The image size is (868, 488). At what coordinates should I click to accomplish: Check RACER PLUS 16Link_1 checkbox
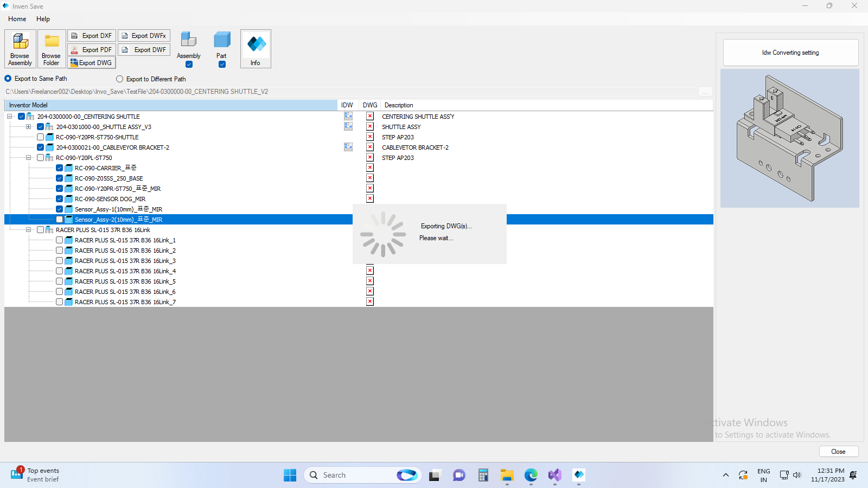tap(60, 240)
